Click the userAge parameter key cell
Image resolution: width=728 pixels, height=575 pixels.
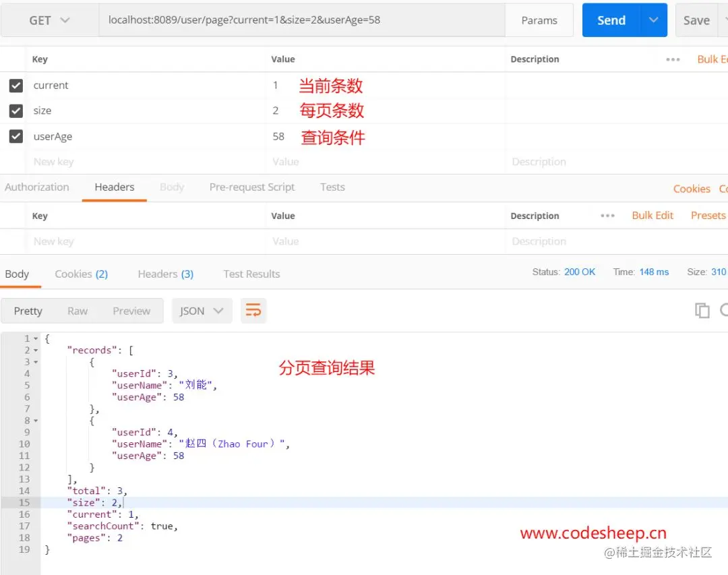click(x=146, y=136)
